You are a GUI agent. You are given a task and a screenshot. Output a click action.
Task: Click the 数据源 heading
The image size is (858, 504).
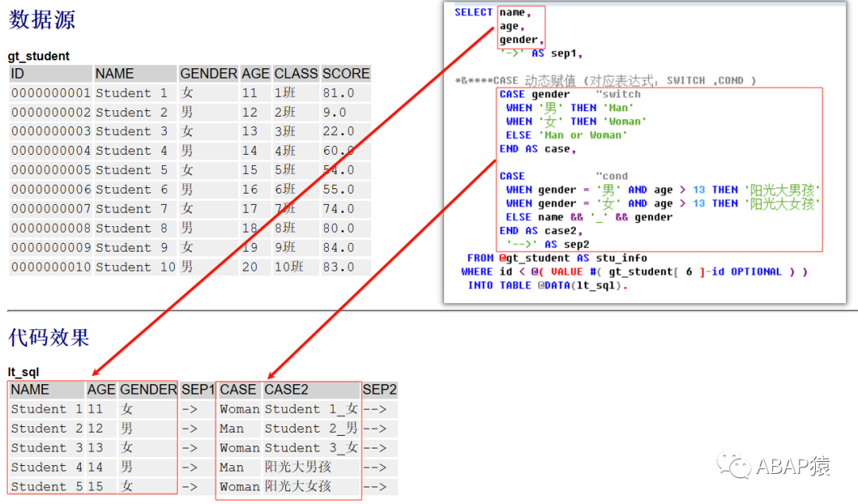coord(42,20)
